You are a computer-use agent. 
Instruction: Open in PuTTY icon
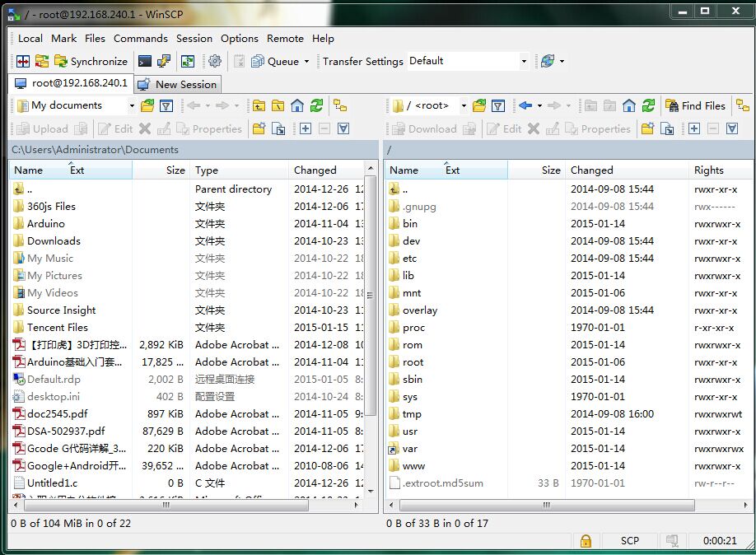pyautogui.click(x=164, y=61)
